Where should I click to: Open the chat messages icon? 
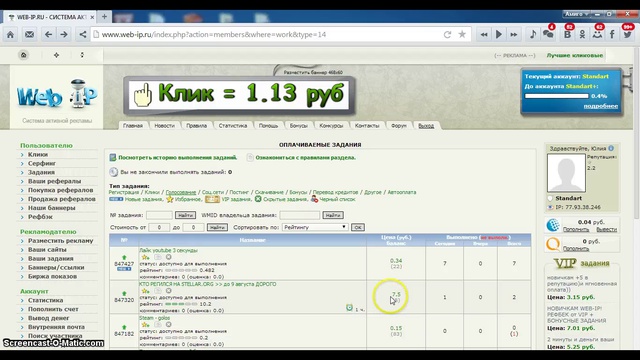[548, 34]
